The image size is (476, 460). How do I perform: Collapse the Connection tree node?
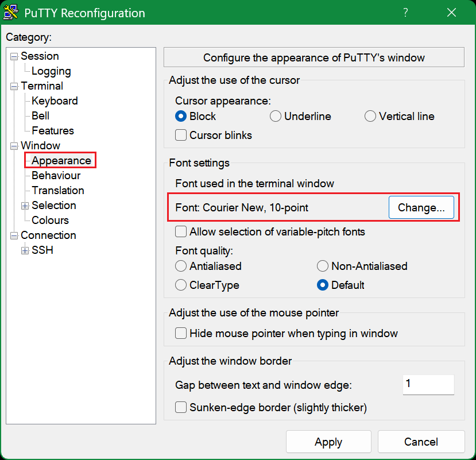14,235
